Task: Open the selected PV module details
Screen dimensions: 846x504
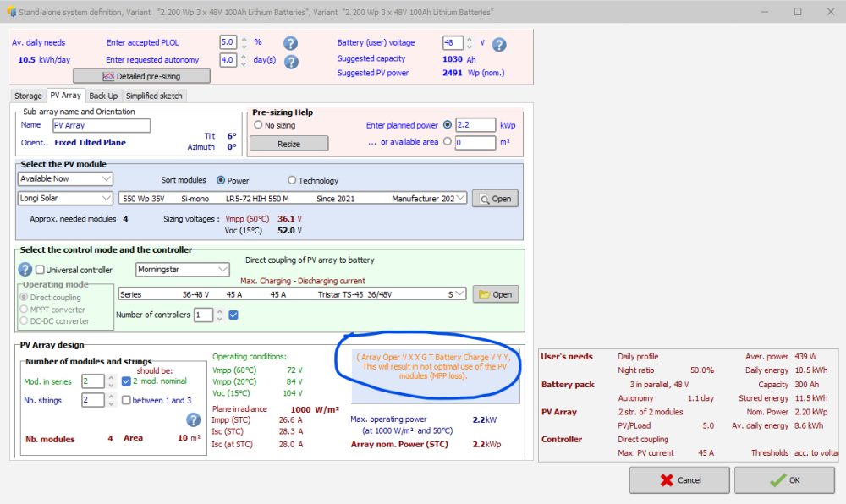Action: [x=495, y=199]
